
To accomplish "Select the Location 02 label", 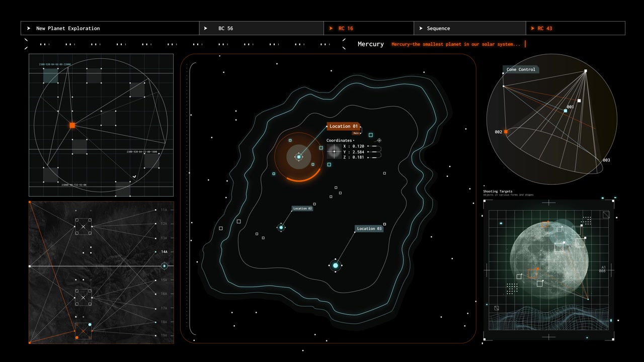I will point(303,208).
